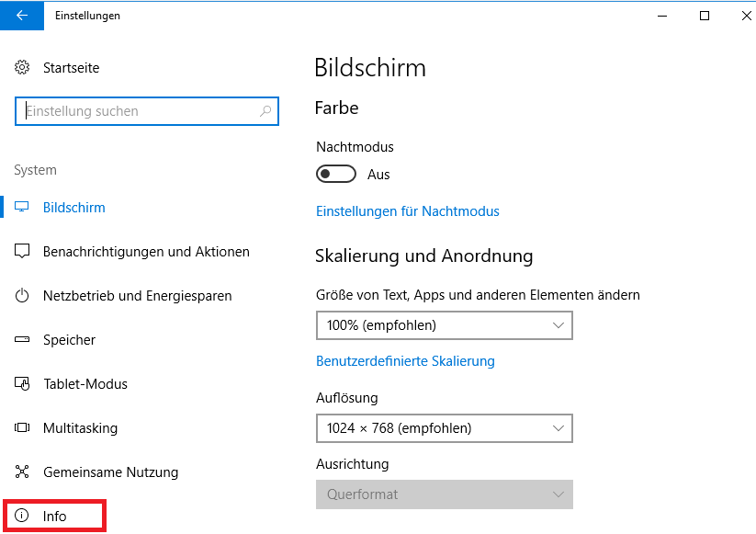Open the 1024 × 768 resolution dropdown

click(444, 428)
